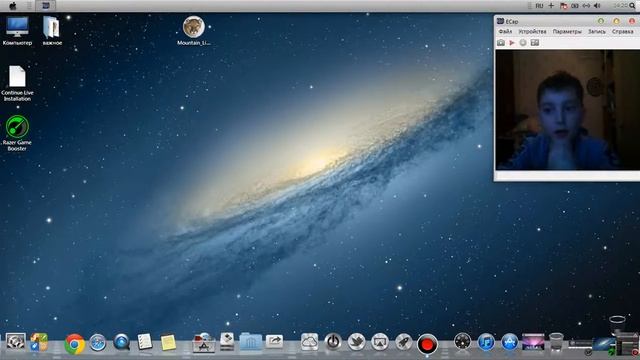Open the Finder-style icon at dock start
This screenshot has width=640, height=360.
click(x=16, y=342)
